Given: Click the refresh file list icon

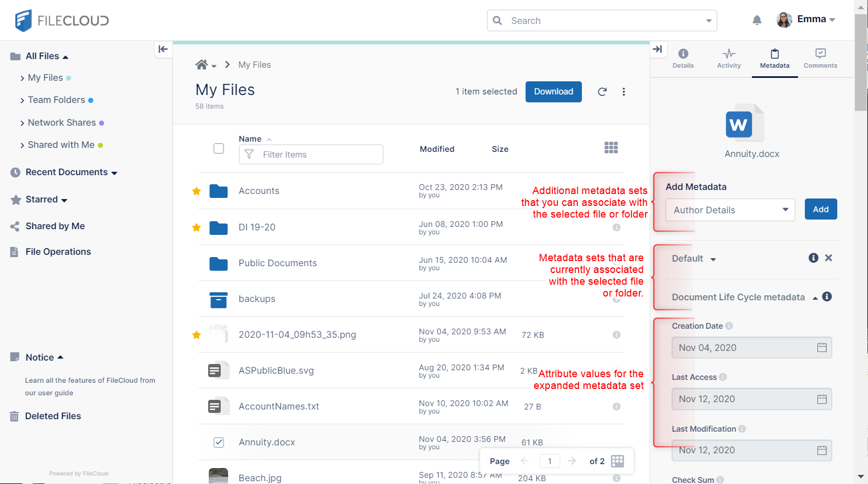Looking at the screenshot, I should (602, 92).
